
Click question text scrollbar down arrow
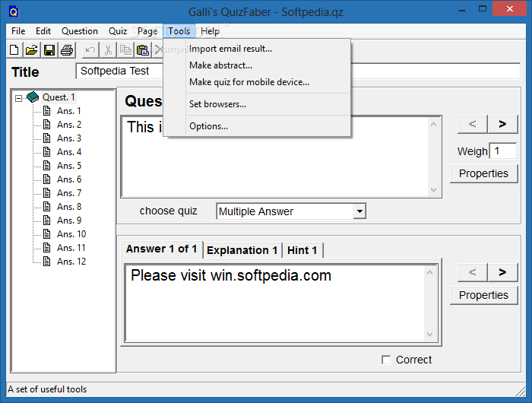point(434,190)
